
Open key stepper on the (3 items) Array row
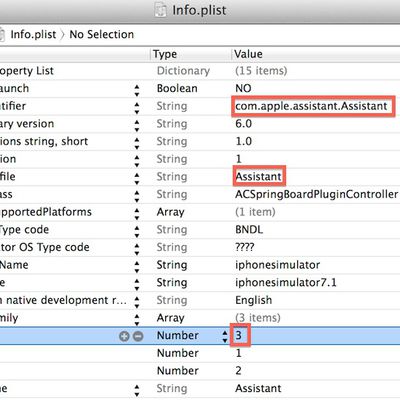(x=137, y=319)
